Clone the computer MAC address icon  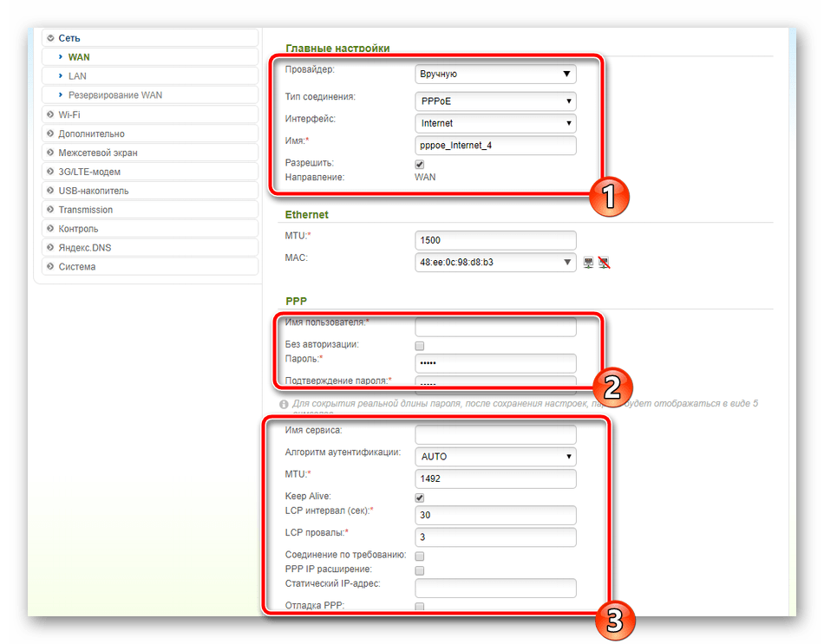pos(588,263)
